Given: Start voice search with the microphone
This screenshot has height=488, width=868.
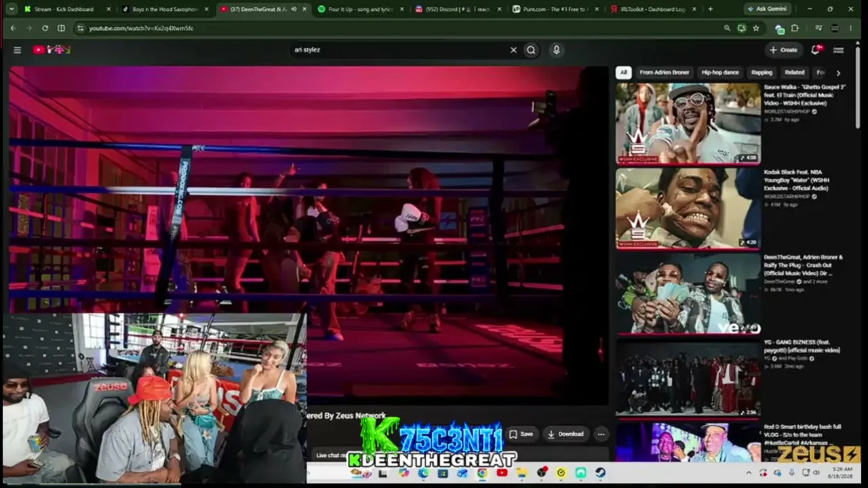Looking at the screenshot, I should (556, 49).
